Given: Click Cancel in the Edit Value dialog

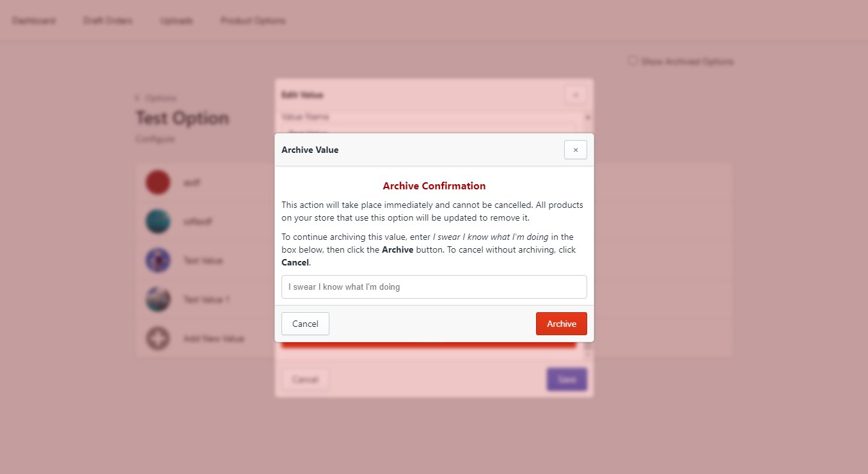Looking at the screenshot, I should point(305,379).
